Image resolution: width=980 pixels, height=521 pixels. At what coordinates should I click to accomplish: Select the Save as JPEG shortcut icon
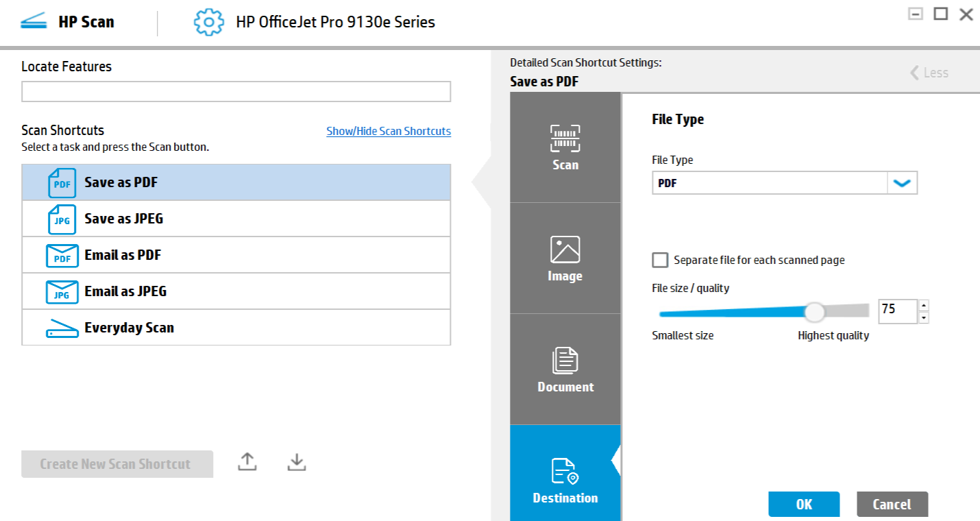(x=61, y=219)
